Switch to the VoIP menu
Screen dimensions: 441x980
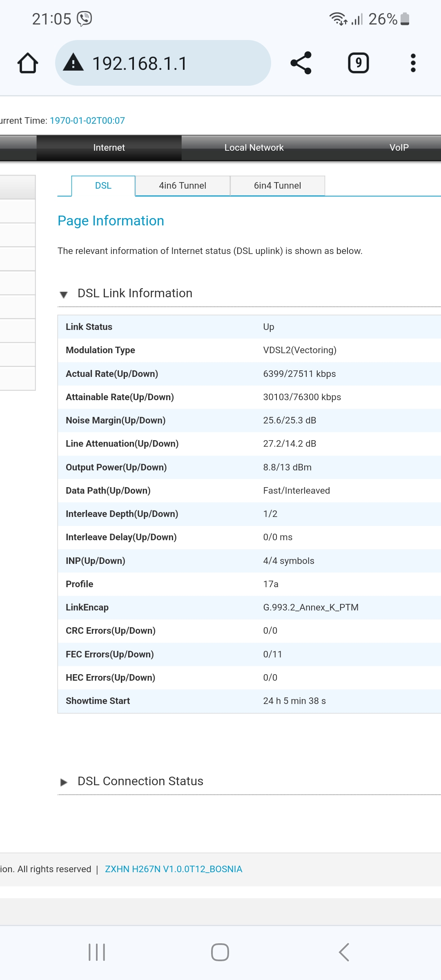399,147
